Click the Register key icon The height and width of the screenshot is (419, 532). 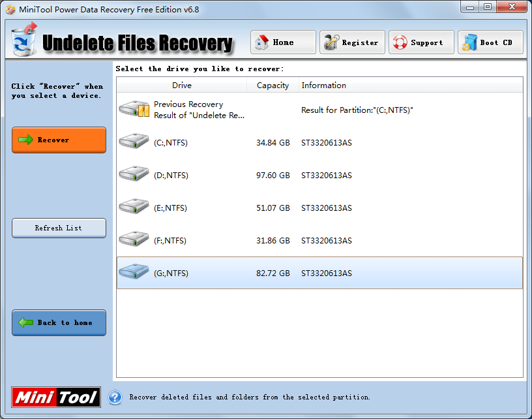click(x=331, y=42)
